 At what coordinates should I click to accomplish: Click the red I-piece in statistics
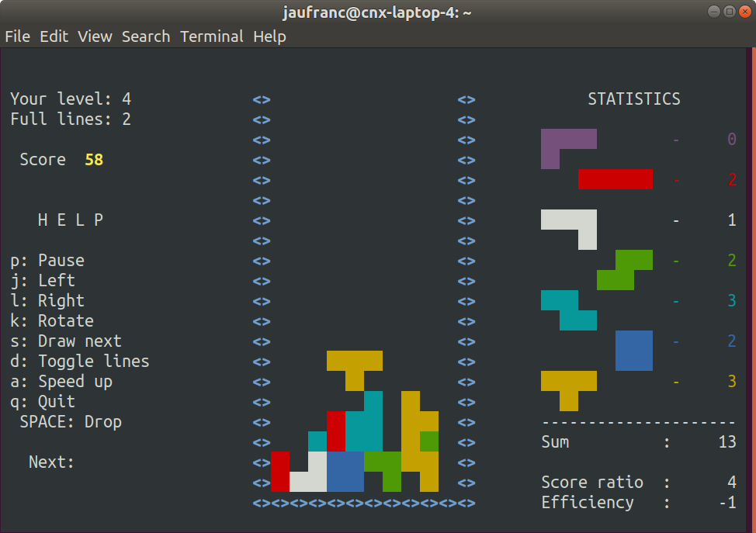pyautogui.click(x=616, y=179)
